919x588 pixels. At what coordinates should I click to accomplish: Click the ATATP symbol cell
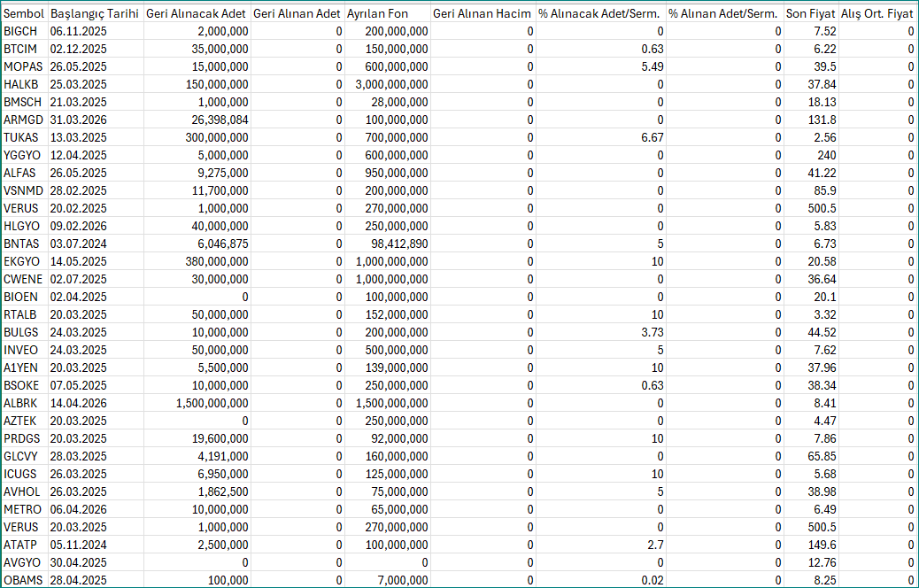click(24, 545)
